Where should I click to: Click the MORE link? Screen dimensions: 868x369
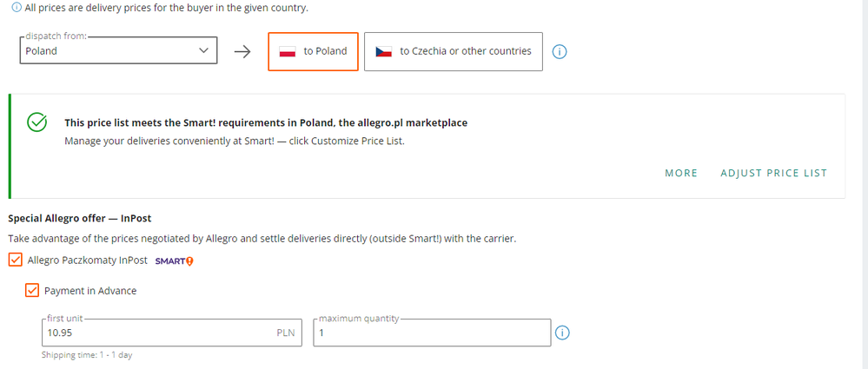click(681, 173)
